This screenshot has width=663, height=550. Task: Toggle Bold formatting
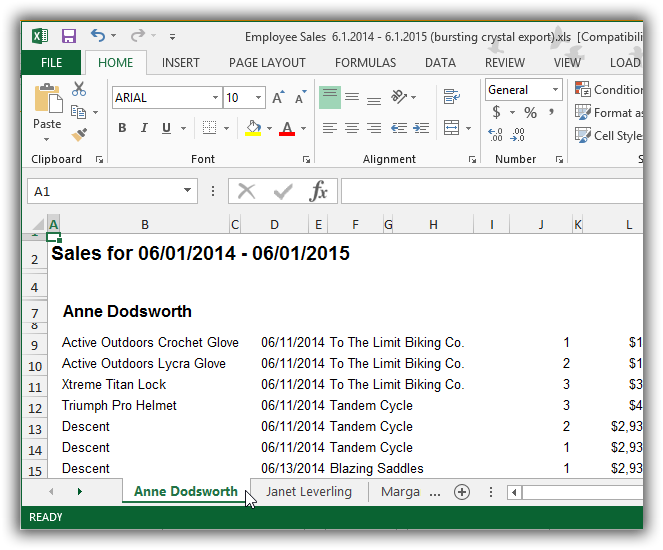tap(122, 128)
